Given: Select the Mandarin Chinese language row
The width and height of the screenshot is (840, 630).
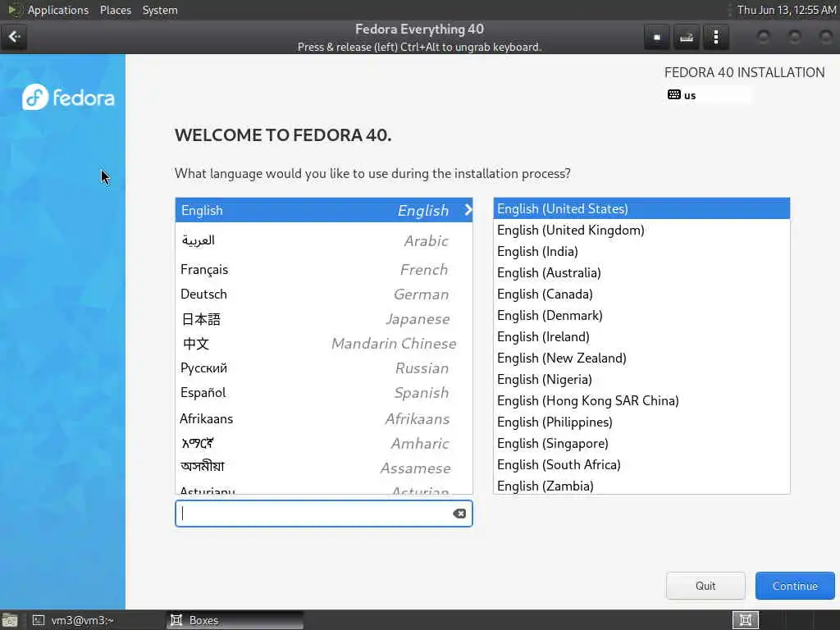Looking at the screenshot, I should (324, 344).
